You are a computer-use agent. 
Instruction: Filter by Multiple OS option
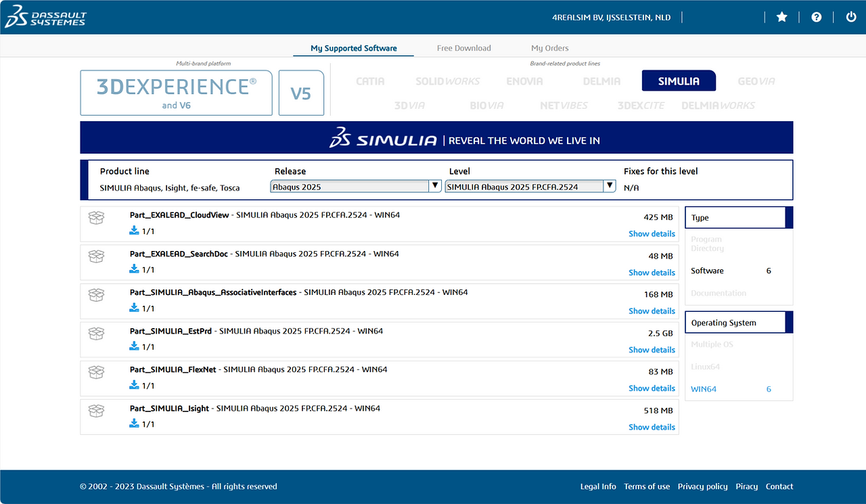click(x=712, y=344)
